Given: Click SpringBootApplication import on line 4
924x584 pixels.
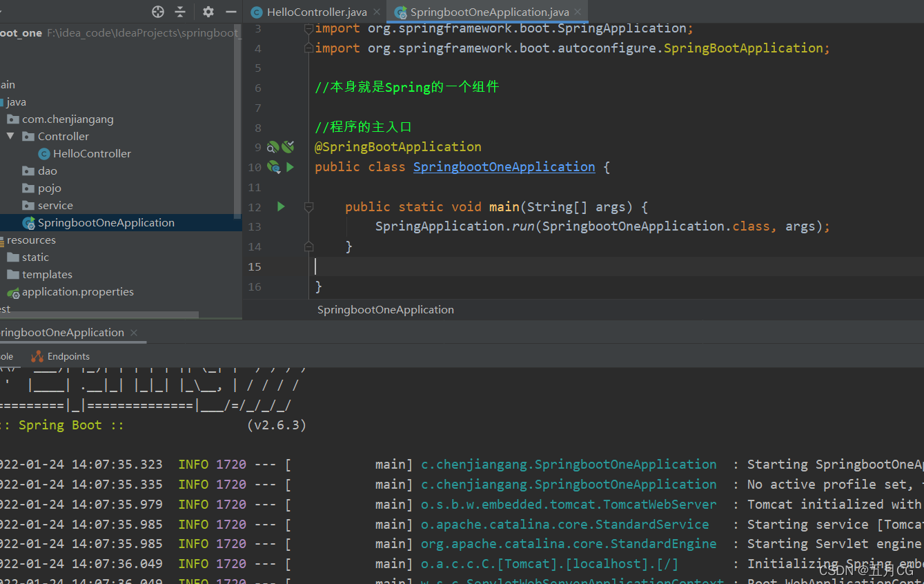Looking at the screenshot, I should pos(743,48).
